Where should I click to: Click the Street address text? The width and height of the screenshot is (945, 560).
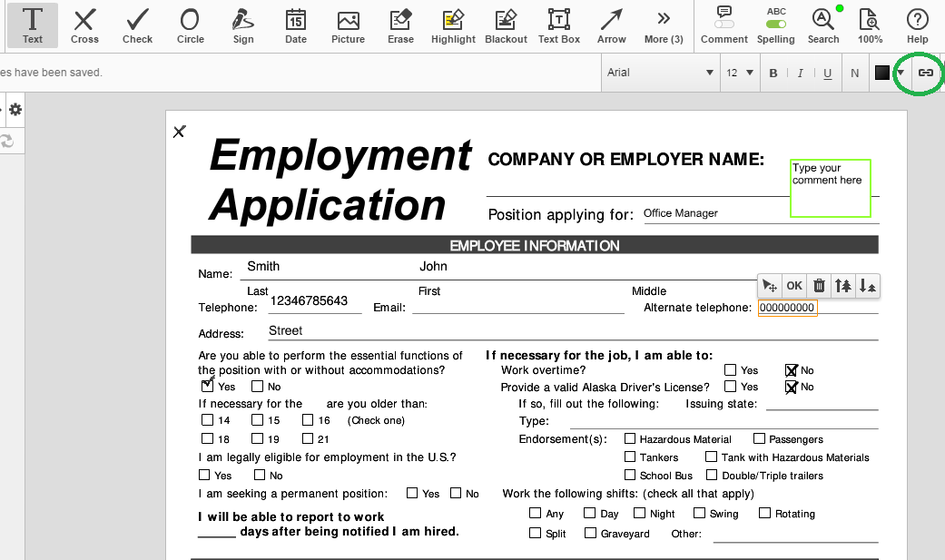(286, 330)
